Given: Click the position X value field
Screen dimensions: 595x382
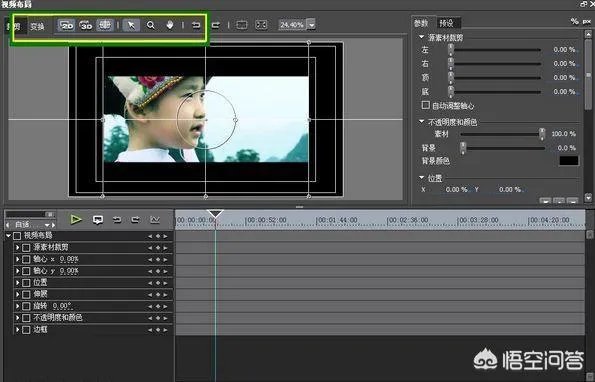Looking at the screenshot, I should (456, 190).
